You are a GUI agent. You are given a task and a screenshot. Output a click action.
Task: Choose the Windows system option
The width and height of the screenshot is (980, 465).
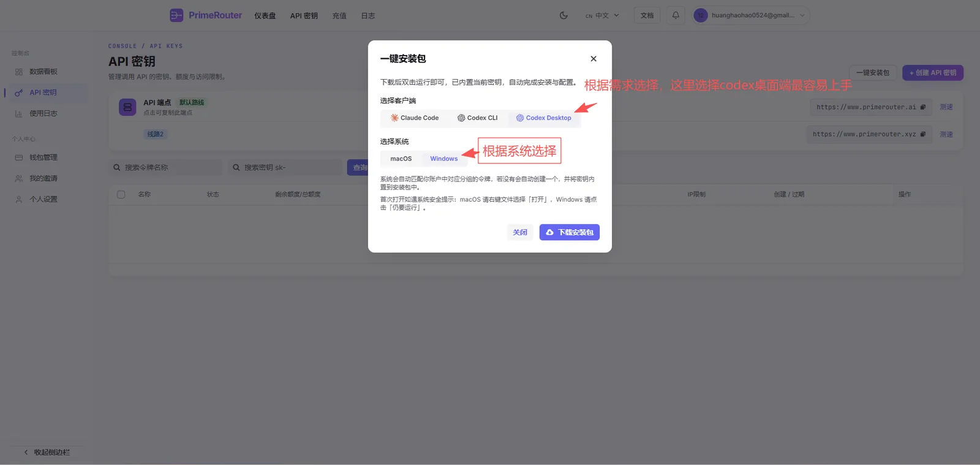444,159
